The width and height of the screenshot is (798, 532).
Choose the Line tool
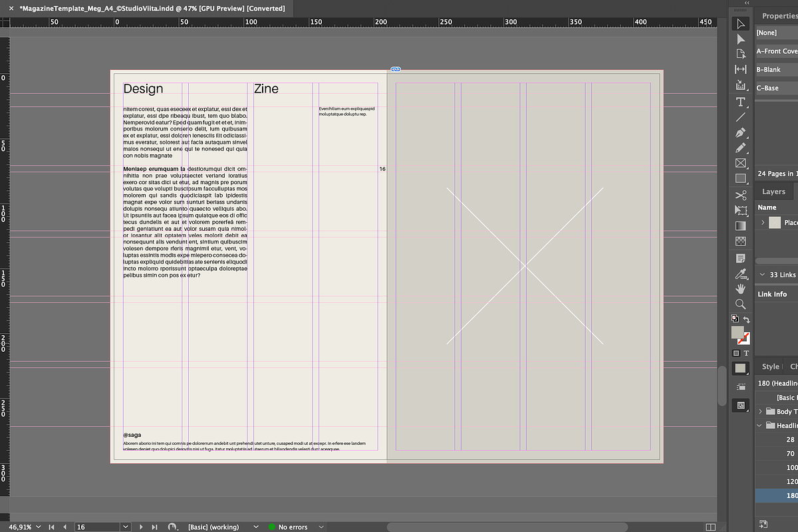pos(740,117)
